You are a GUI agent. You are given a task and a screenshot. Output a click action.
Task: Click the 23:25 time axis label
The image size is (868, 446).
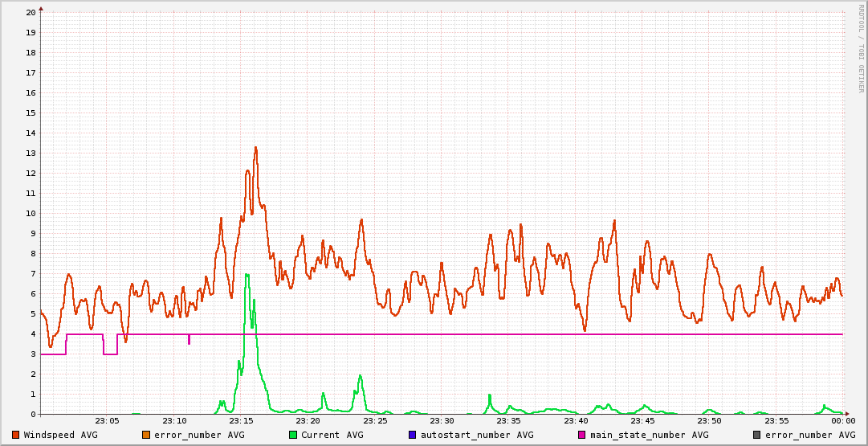click(375, 422)
